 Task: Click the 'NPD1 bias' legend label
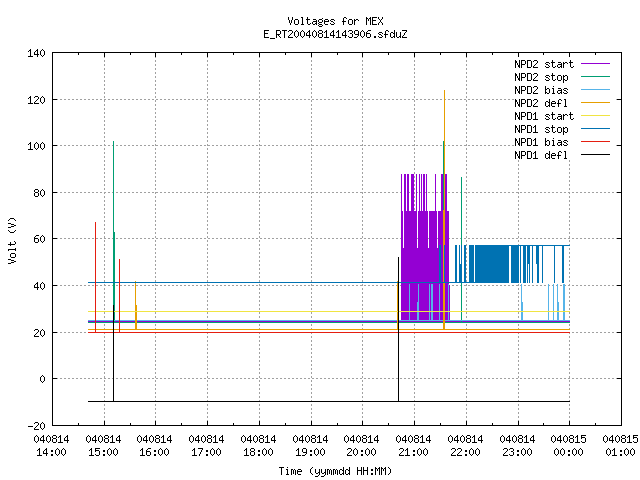[x=541, y=142]
